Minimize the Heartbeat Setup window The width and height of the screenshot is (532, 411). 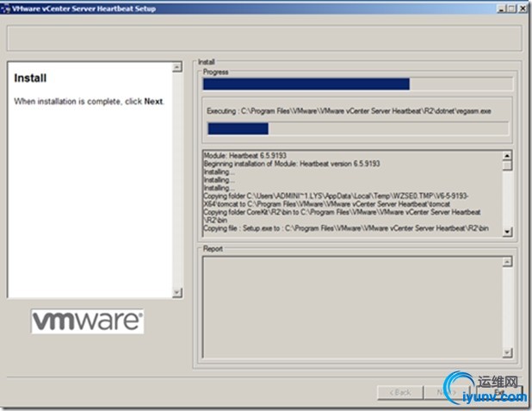click(501, 9)
